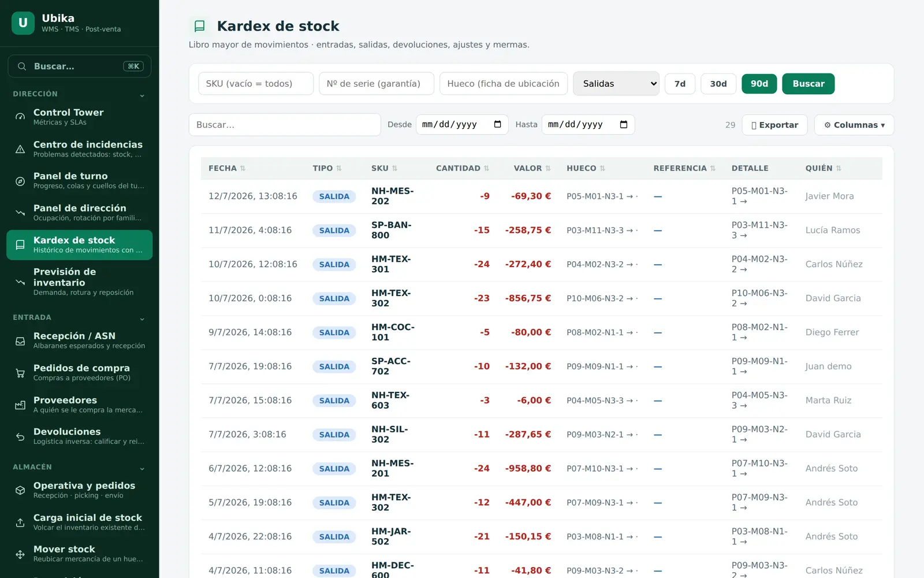The height and width of the screenshot is (578, 924).
Task: Click SALIDA badge in HM-JAR-502 row
Action: pyautogui.click(x=334, y=537)
